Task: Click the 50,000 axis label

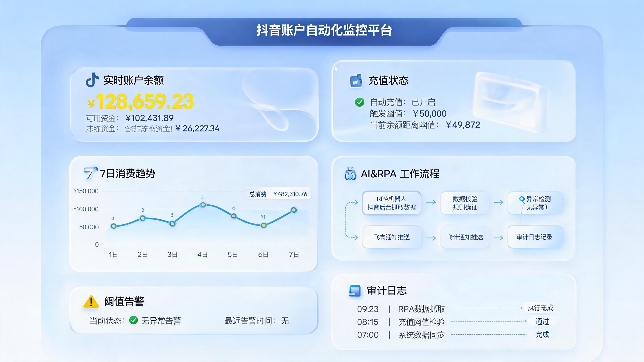Action: pos(89,227)
